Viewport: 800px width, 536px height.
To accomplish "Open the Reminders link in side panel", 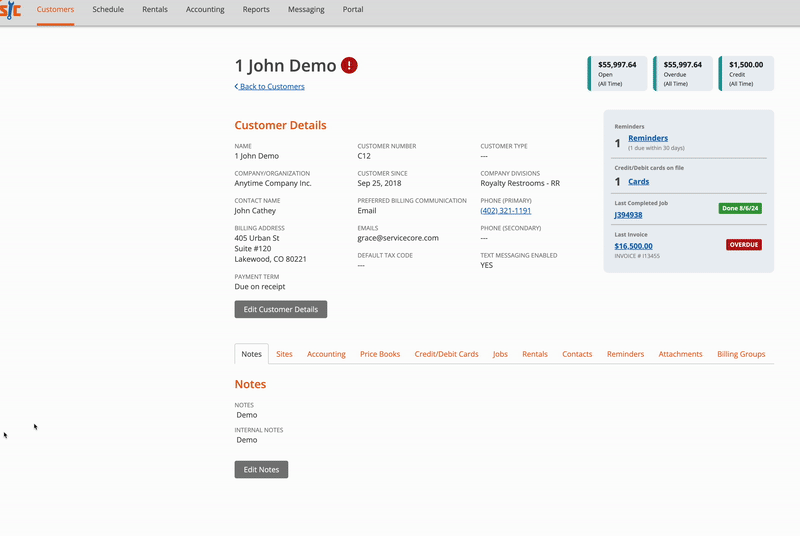I will pyautogui.click(x=648, y=138).
